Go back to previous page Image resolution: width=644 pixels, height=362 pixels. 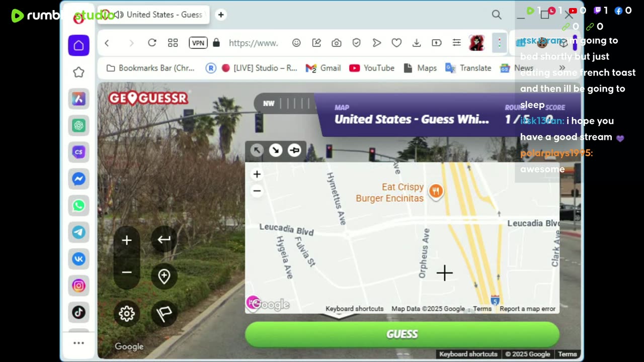107,43
